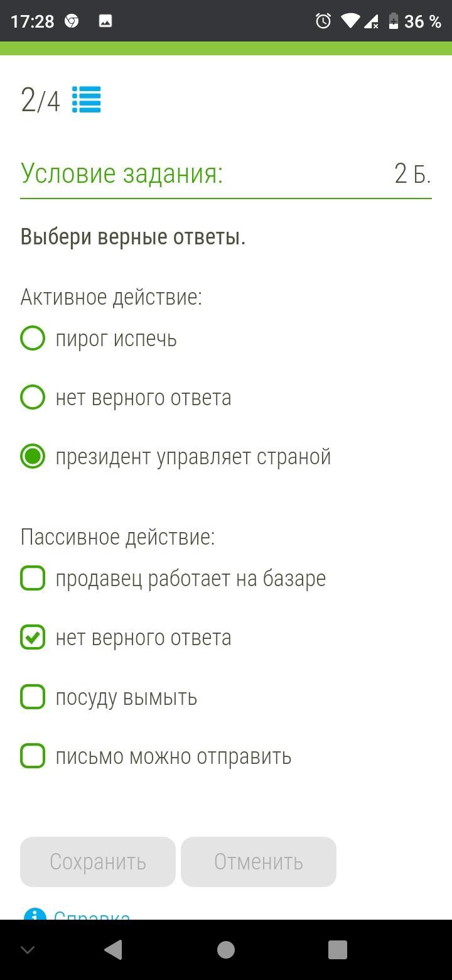
Task: Tap the recent apps square button
Action: coord(338,950)
